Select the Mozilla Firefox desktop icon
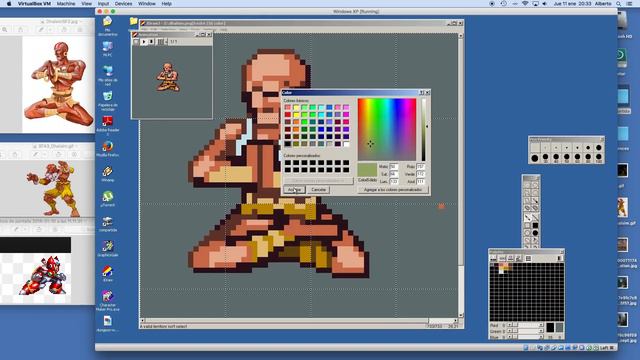Screen dimensions: 640x360 point(107,149)
